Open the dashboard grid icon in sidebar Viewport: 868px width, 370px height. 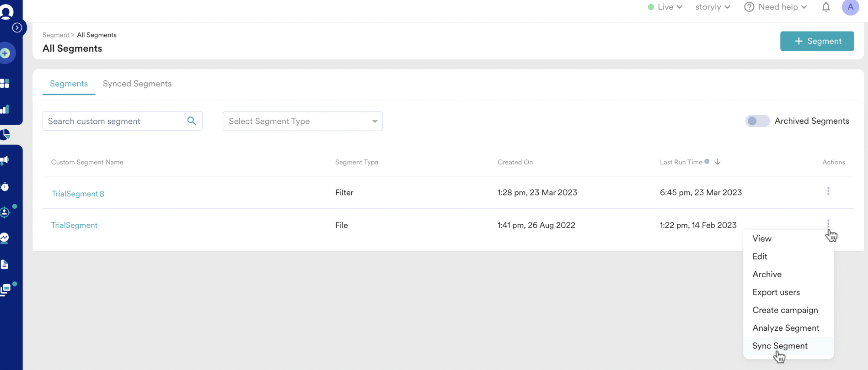point(5,83)
